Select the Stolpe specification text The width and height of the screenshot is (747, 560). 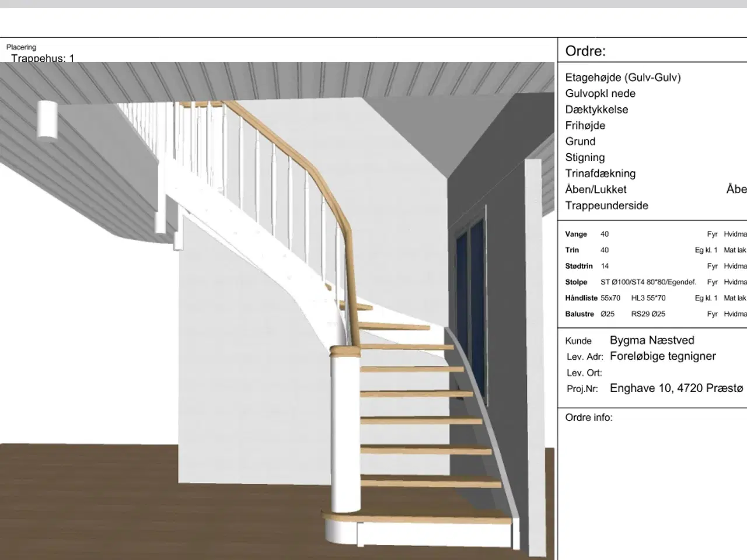648,282
